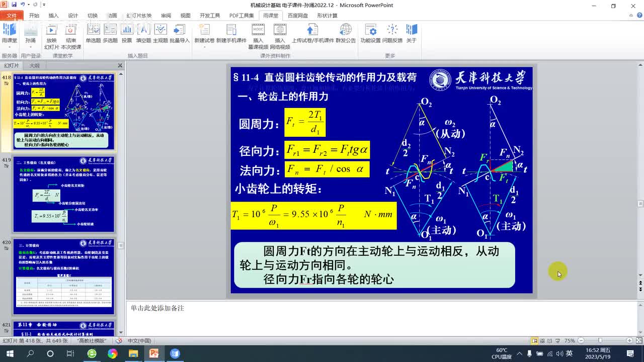Click the "高教社模版" theme name in status bar

tap(91, 340)
